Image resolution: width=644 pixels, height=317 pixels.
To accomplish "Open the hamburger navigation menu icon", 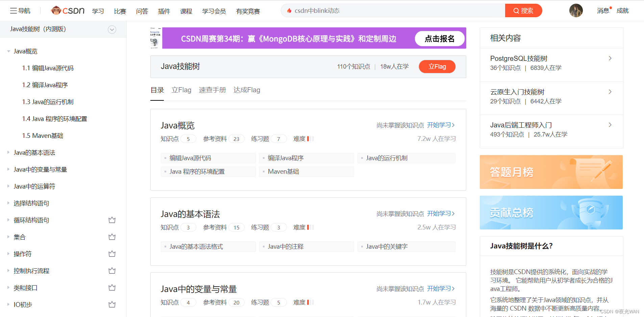I will pyautogui.click(x=14, y=11).
